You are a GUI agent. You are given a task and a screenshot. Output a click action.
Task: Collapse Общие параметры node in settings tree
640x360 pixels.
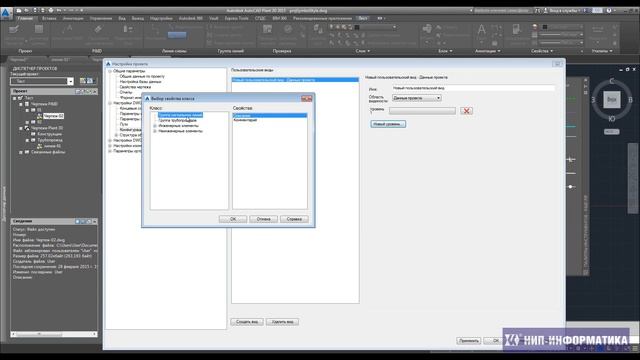point(110,71)
